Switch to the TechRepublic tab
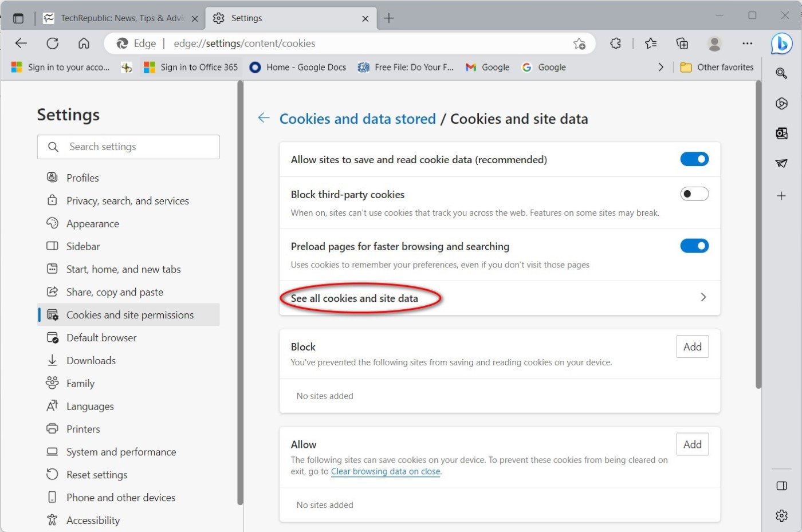Image resolution: width=802 pixels, height=532 pixels. (x=121, y=18)
